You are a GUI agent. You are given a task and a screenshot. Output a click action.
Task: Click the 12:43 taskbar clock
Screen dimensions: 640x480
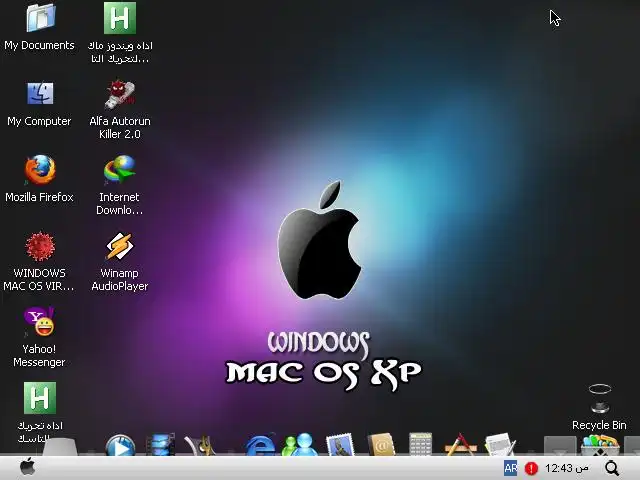(567, 468)
